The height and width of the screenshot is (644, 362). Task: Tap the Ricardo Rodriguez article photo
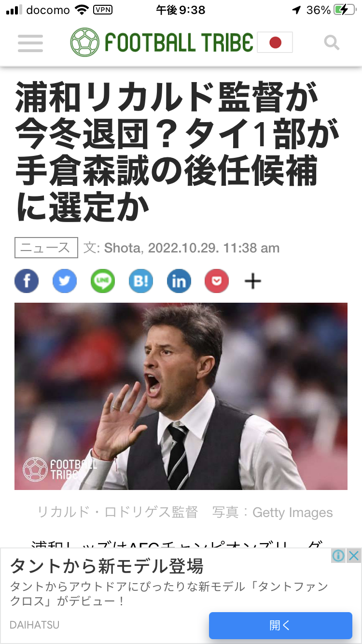[181, 396]
